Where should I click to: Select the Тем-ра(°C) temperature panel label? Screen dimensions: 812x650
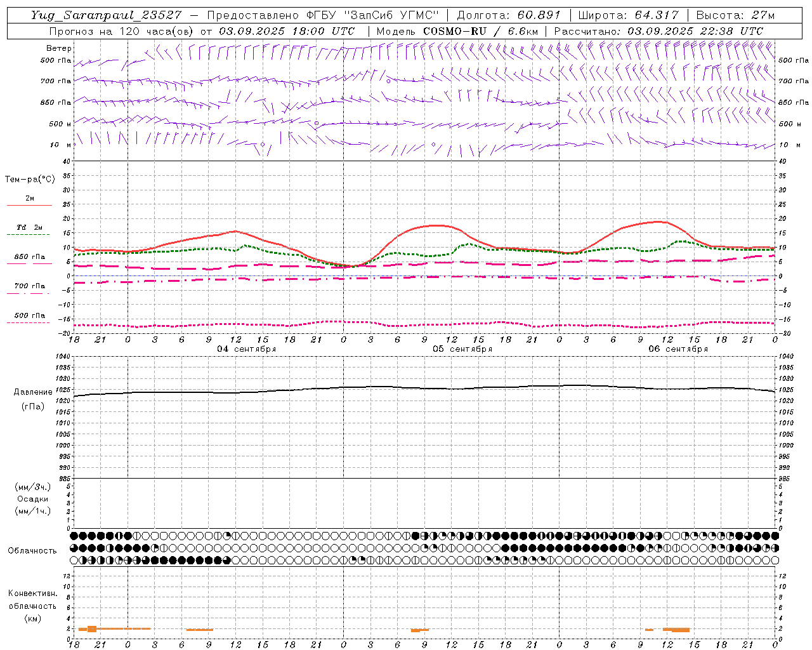pos(30,180)
